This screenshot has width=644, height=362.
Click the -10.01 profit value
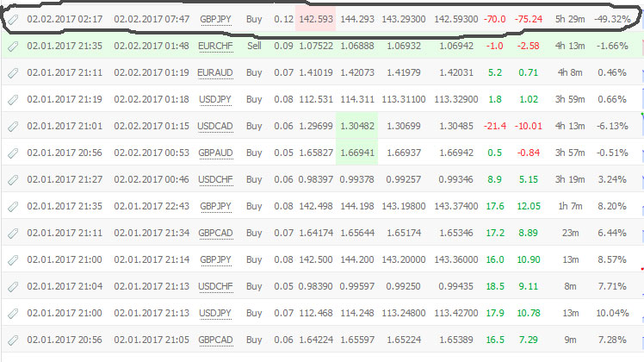tap(528, 126)
